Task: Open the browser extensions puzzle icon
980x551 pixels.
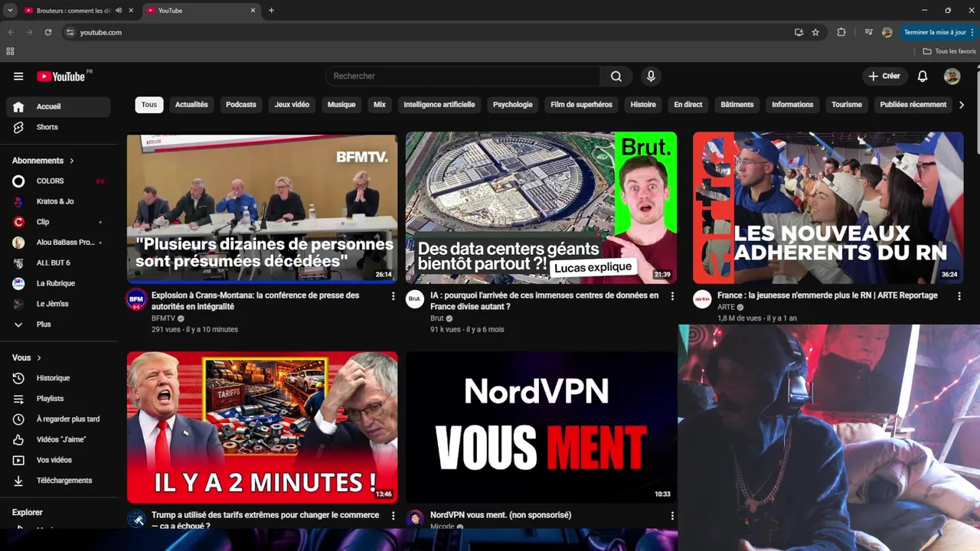Action: (x=841, y=32)
